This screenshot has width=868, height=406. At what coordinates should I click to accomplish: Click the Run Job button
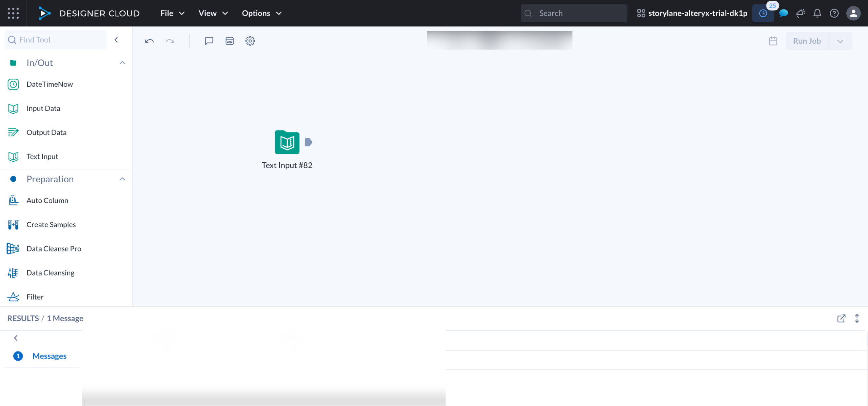tap(807, 41)
